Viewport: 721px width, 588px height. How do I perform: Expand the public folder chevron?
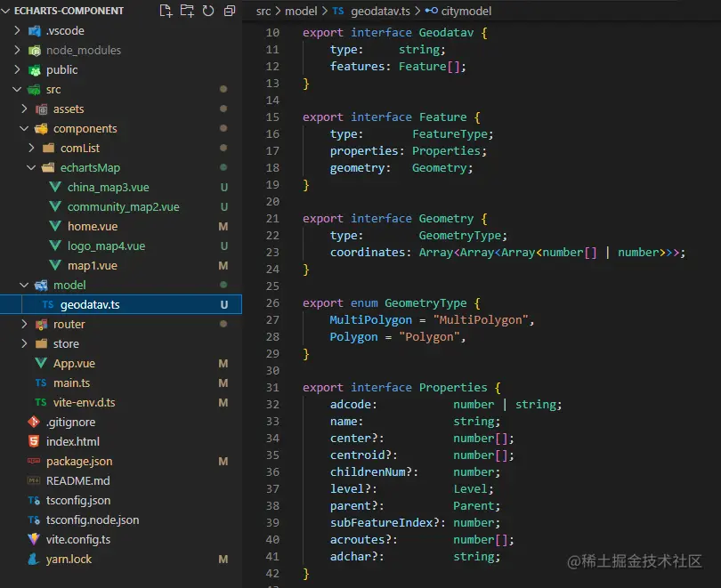point(17,69)
